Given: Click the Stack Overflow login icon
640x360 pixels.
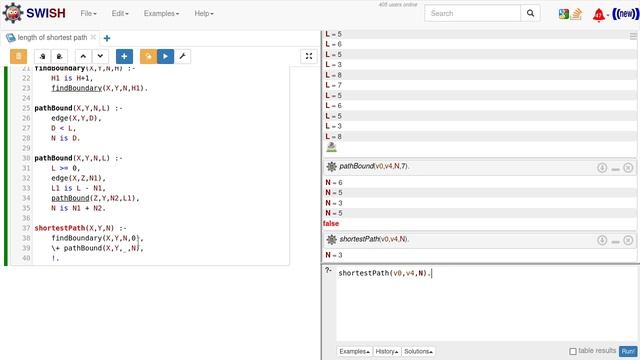Looking at the screenshot, I should (576, 14).
